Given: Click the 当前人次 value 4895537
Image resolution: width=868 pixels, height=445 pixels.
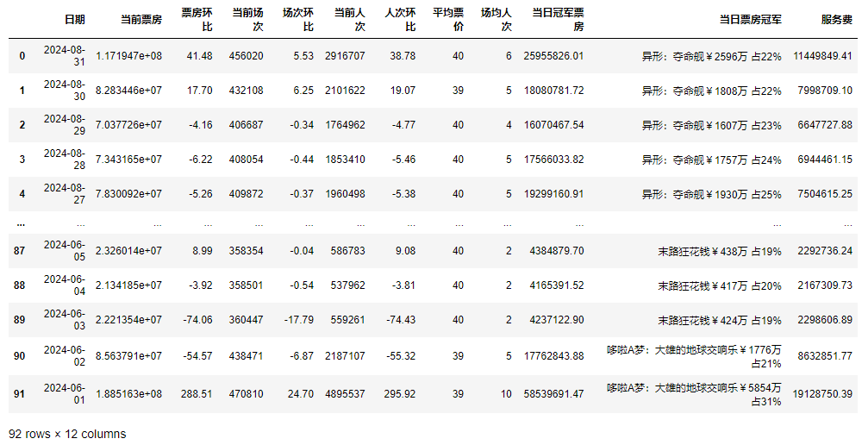Looking at the screenshot, I should click(345, 394).
